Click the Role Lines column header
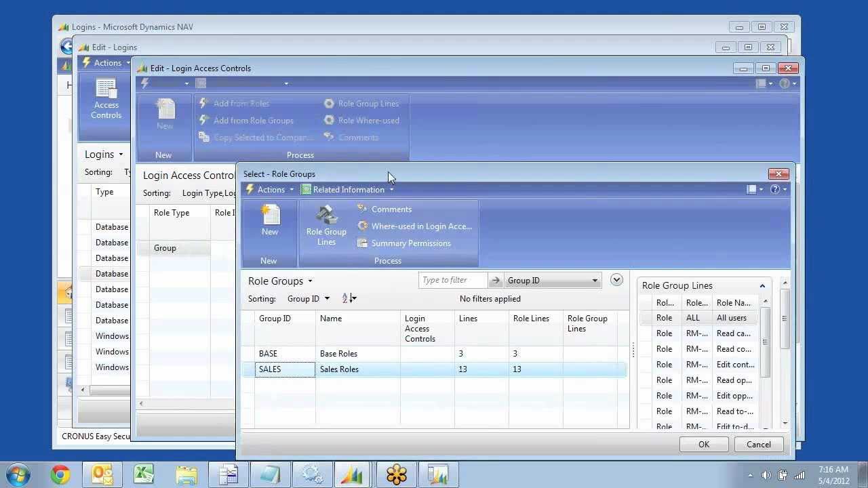The width and height of the screenshot is (868, 488). coord(536,329)
